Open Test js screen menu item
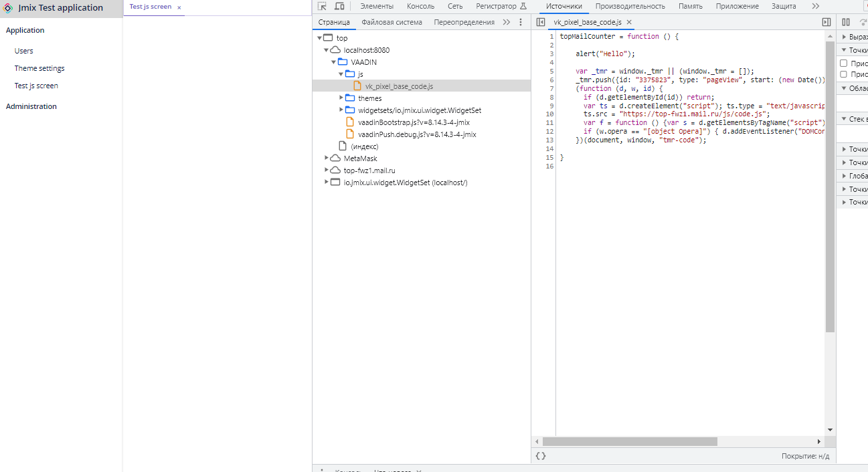 click(x=36, y=86)
